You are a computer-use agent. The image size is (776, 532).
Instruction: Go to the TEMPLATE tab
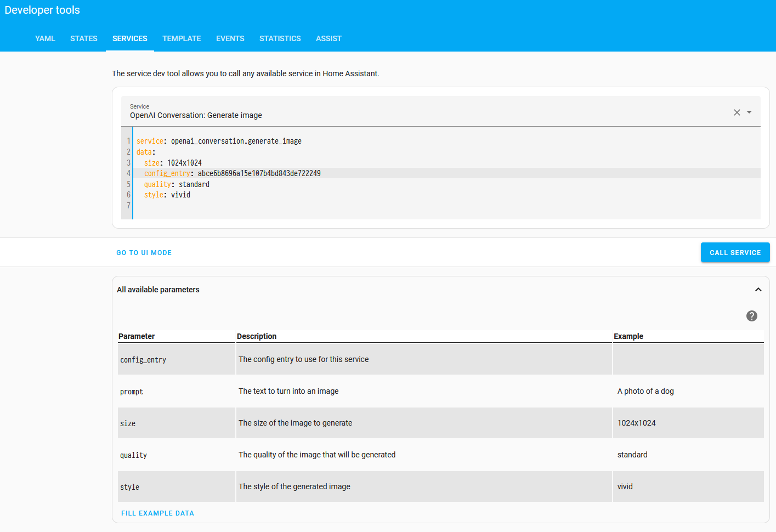click(x=182, y=38)
